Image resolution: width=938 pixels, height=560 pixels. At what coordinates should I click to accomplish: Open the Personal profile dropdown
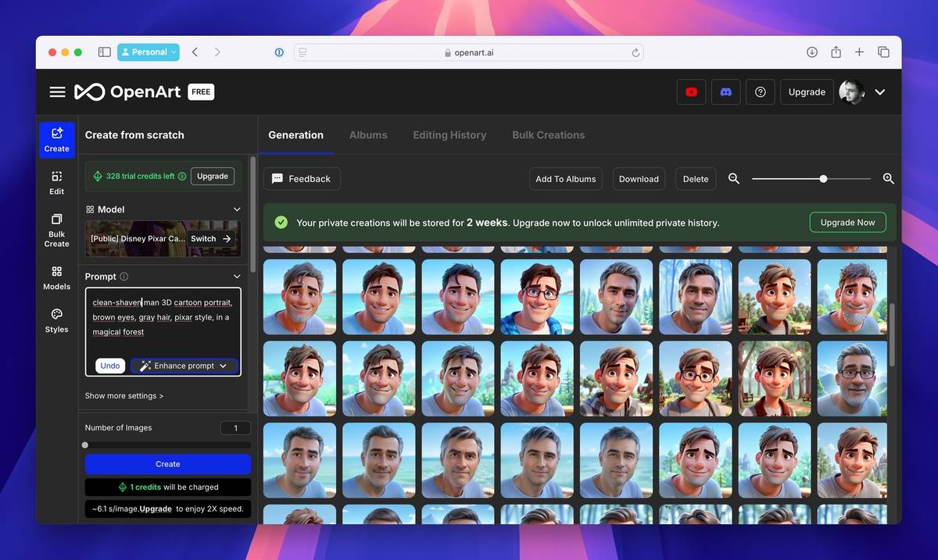pyautogui.click(x=149, y=52)
